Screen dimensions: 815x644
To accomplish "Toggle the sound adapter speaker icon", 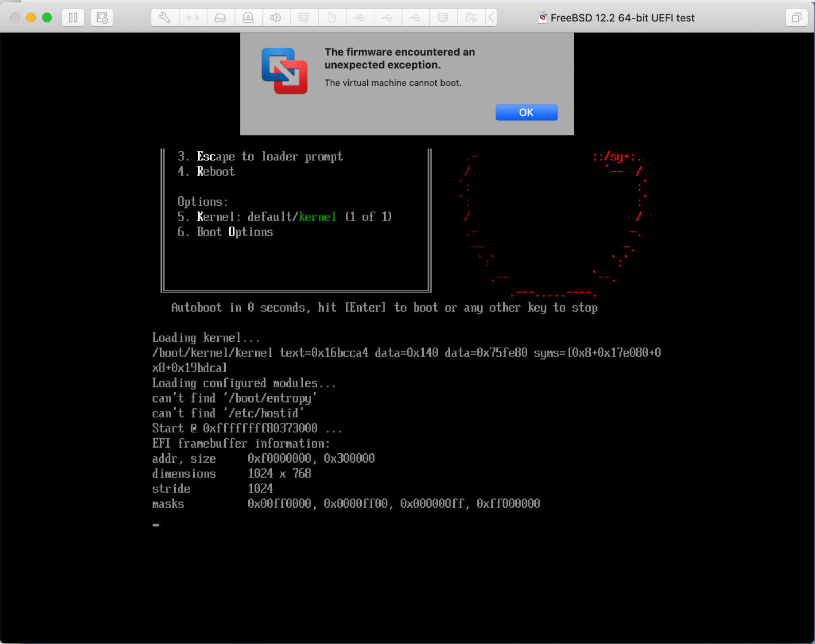I will coord(276,17).
